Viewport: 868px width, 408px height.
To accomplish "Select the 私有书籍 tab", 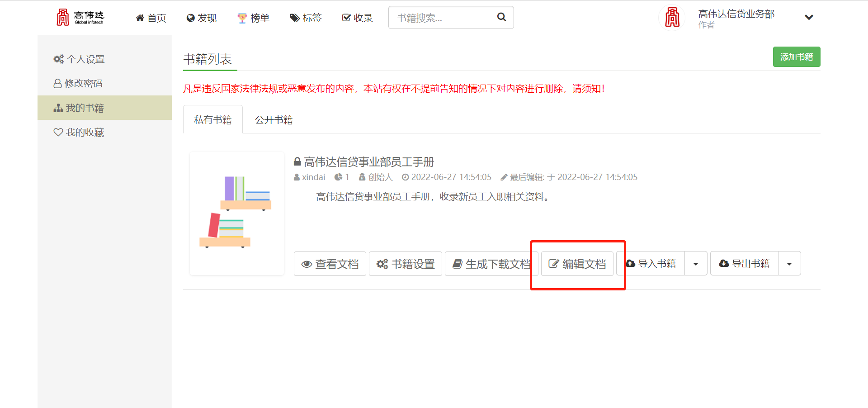I will 213,120.
